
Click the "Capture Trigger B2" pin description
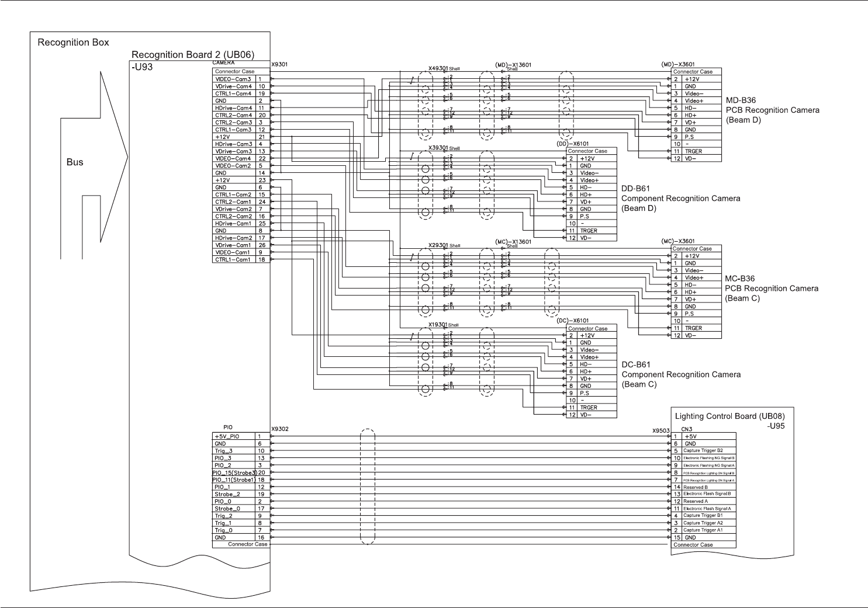[703, 451]
